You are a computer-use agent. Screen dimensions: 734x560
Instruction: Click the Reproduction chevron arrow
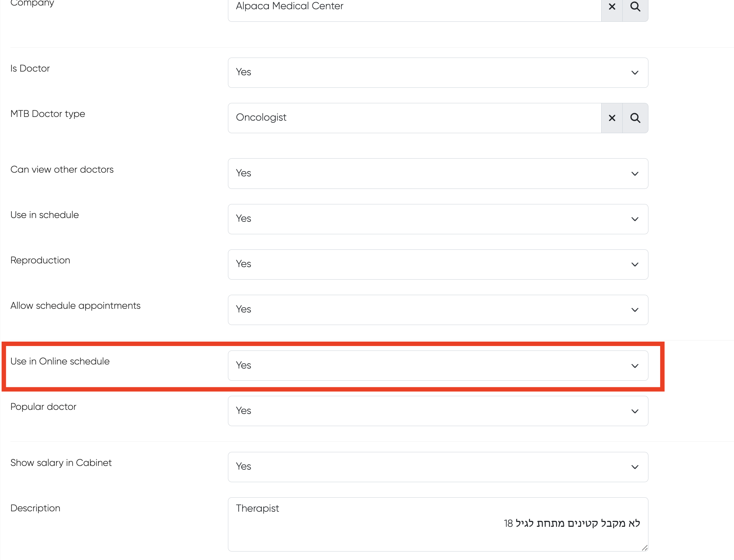(x=634, y=265)
